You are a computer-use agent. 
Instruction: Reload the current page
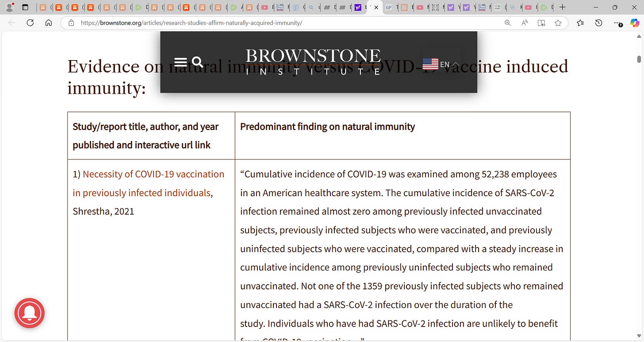pyautogui.click(x=30, y=23)
